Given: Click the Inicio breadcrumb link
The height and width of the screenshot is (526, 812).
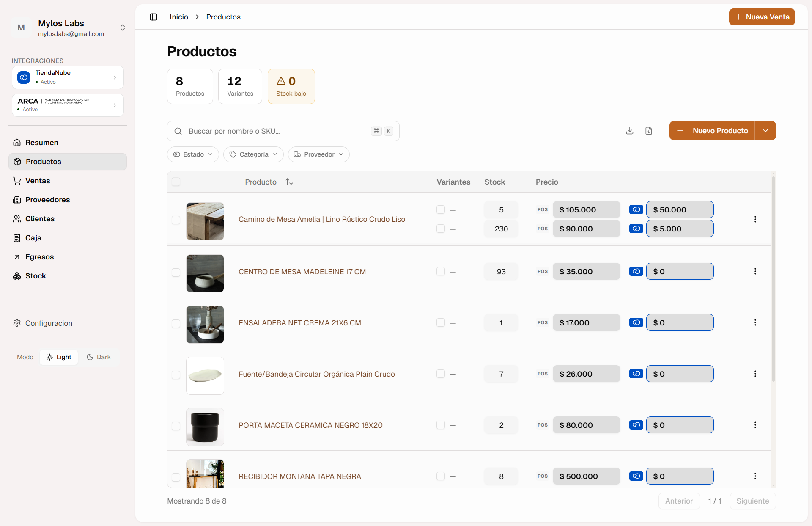Looking at the screenshot, I should tap(179, 17).
